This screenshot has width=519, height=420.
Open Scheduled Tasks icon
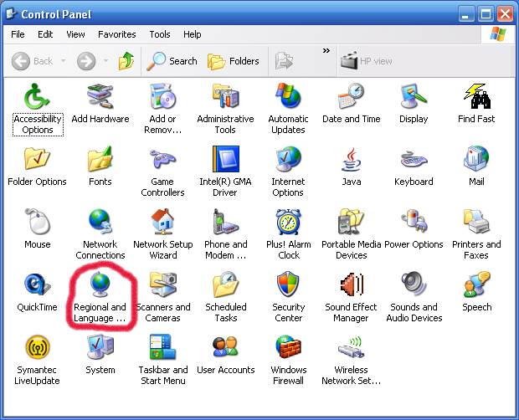click(x=225, y=284)
